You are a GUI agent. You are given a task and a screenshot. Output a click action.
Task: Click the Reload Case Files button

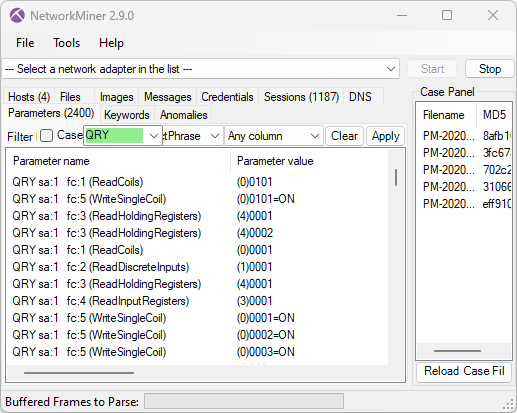pyautogui.click(x=464, y=371)
